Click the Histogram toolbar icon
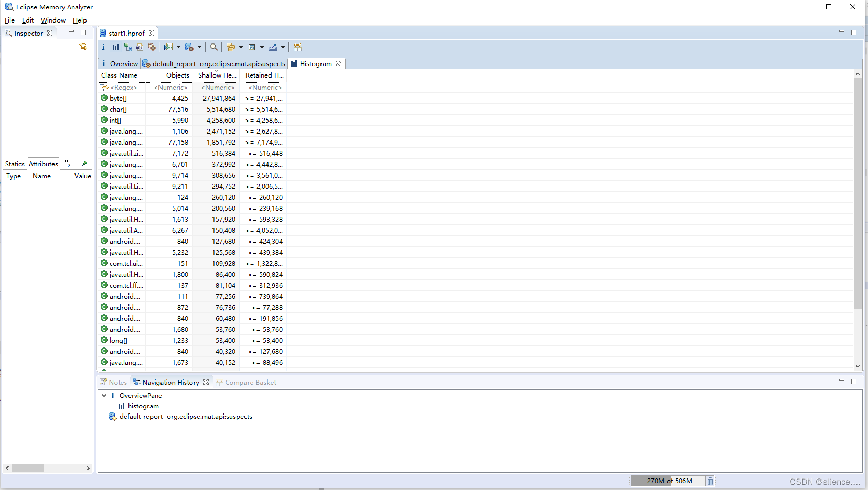Screen dimensions: 868x490 [x=115, y=47]
